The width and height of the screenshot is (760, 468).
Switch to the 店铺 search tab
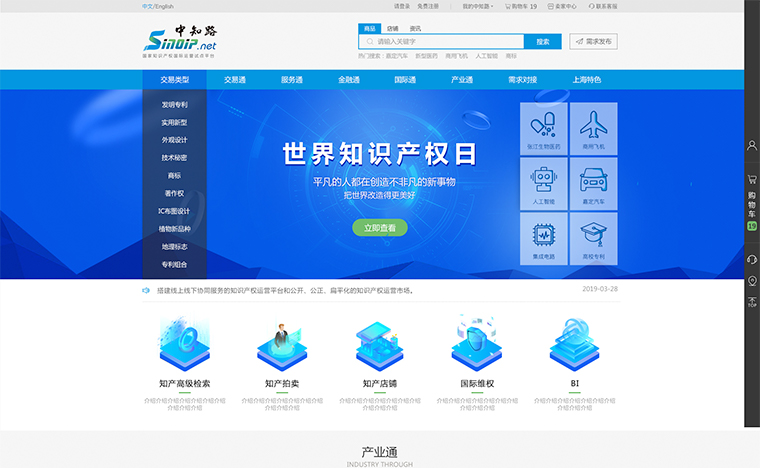click(x=392, y=29)
